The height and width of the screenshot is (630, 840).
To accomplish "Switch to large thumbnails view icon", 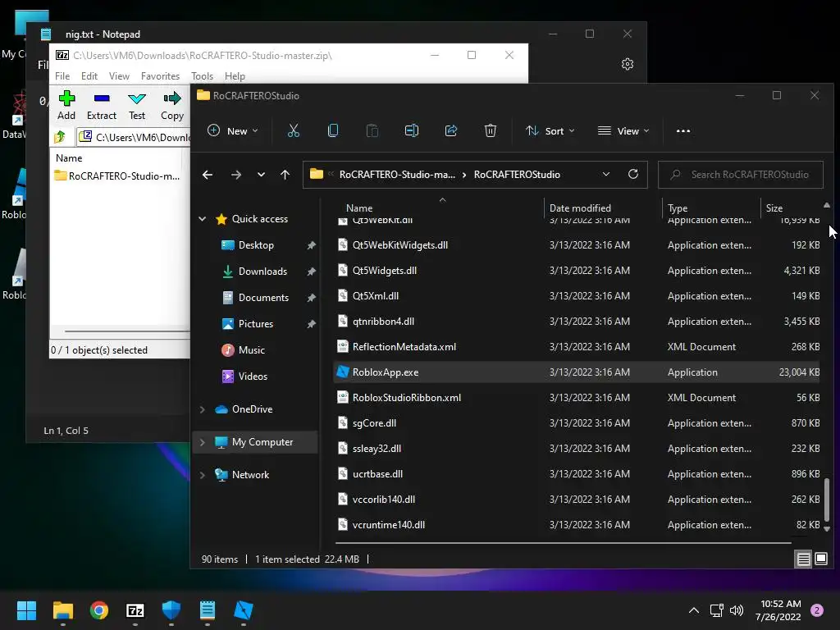I will tap(821, 559).
